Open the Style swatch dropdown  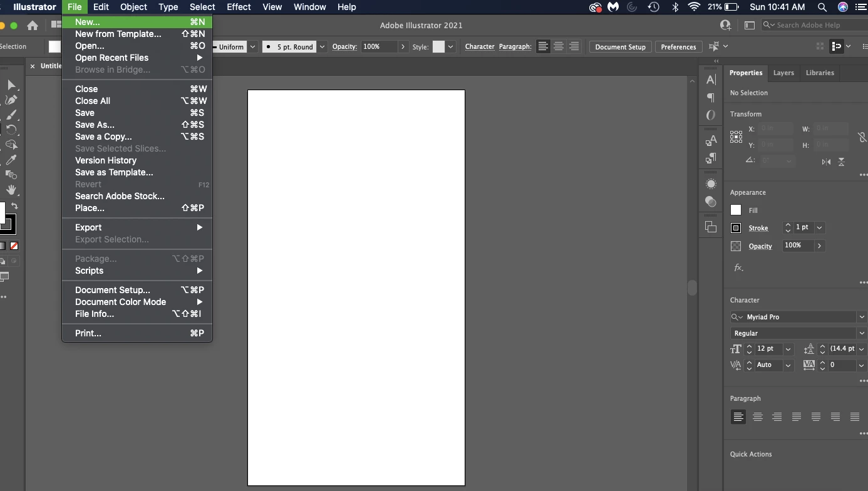point(450,46)
